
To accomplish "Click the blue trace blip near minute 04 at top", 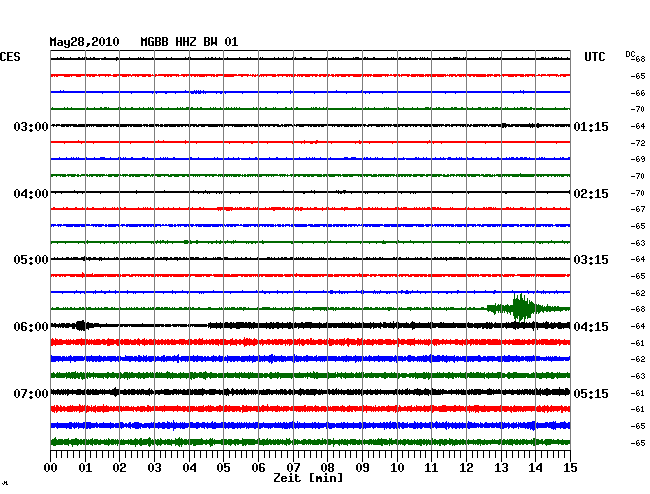I will click(198, 92).
